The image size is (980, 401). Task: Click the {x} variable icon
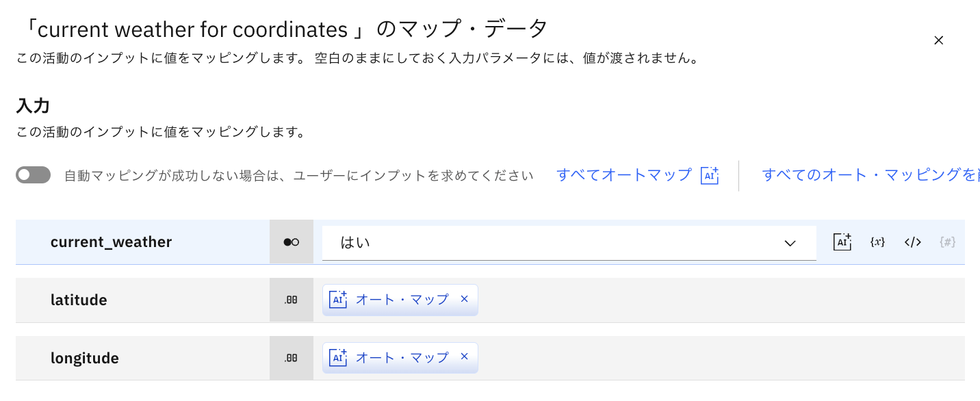point(877,242)
